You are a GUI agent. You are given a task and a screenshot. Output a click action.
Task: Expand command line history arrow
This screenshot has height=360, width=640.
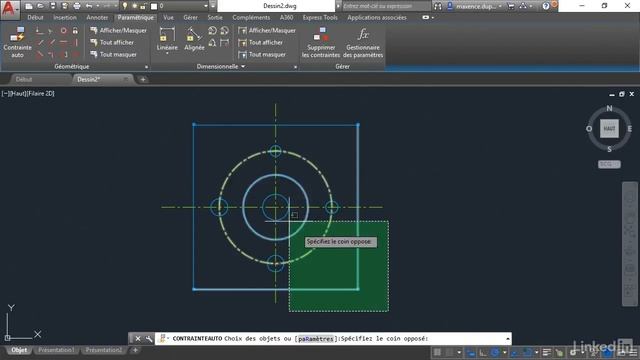(507, 338)
